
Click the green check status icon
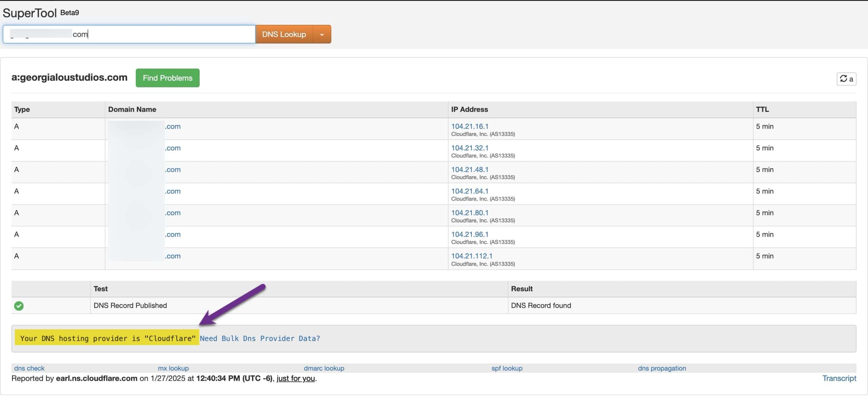(x=19, y=306)
